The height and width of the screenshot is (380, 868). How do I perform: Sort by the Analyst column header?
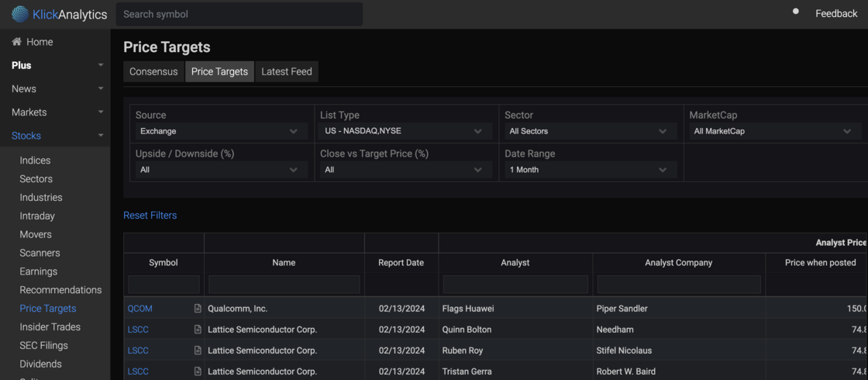(515, 263)
